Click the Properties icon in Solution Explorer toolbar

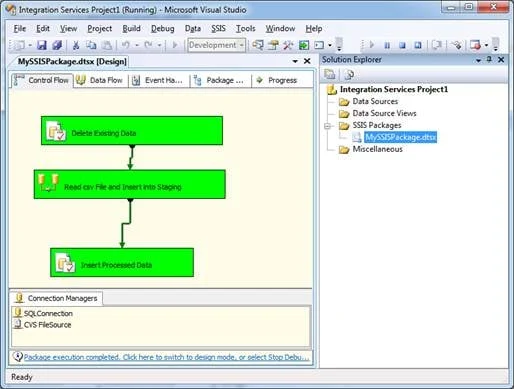coord(349,74)
